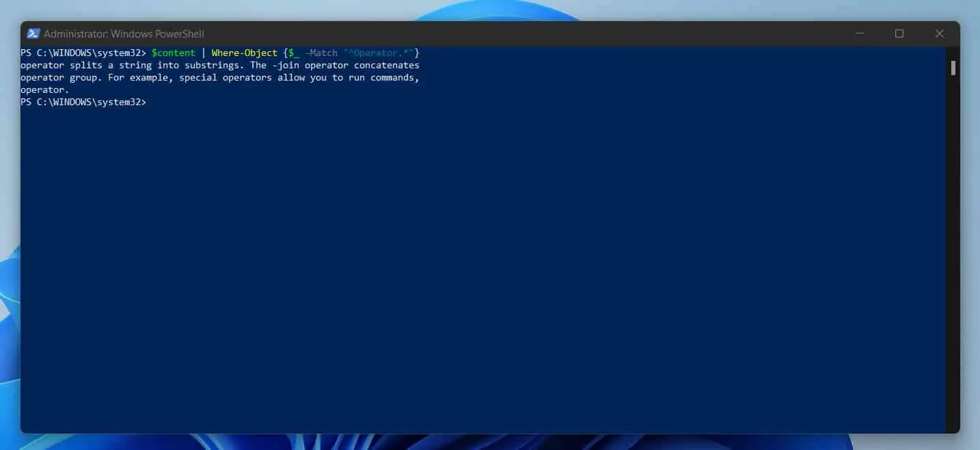The height and width of the screenshot is (450, 980).
Task: Click the Where-Object cmdlet text
Action: (245, 53)
